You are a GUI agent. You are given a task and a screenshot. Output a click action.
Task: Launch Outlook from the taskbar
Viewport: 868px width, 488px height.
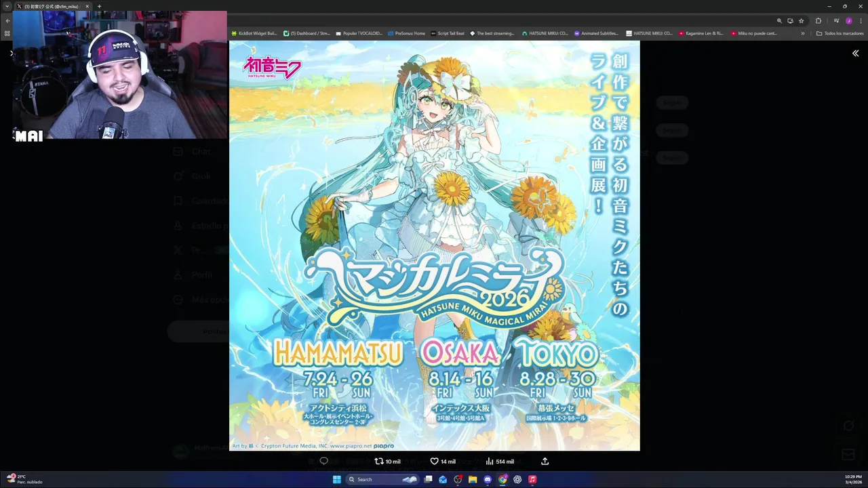coord(443,479)
